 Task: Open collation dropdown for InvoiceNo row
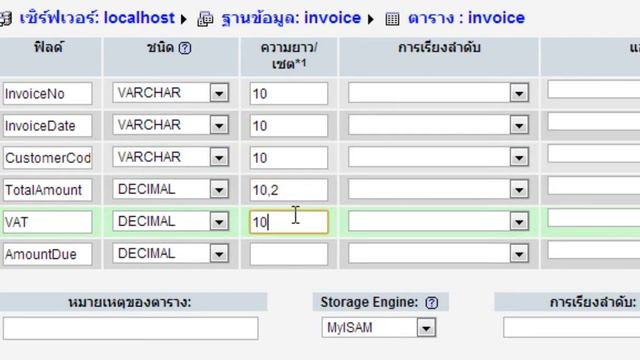tap(438, 93)
